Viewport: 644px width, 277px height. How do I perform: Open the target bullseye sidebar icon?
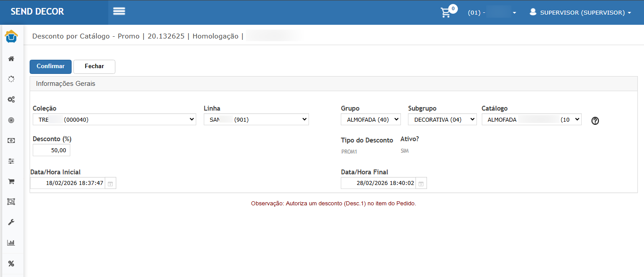click(x=11, y=120)
